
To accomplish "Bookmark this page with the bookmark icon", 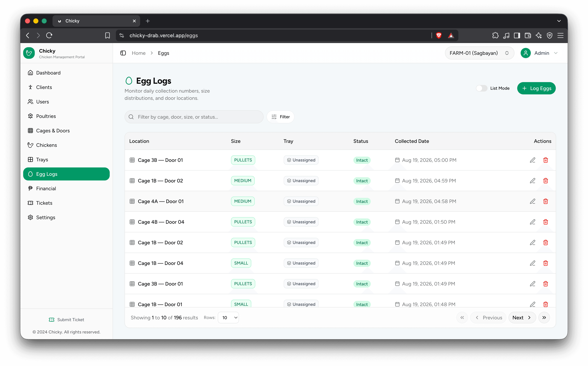I will point(107,35).
